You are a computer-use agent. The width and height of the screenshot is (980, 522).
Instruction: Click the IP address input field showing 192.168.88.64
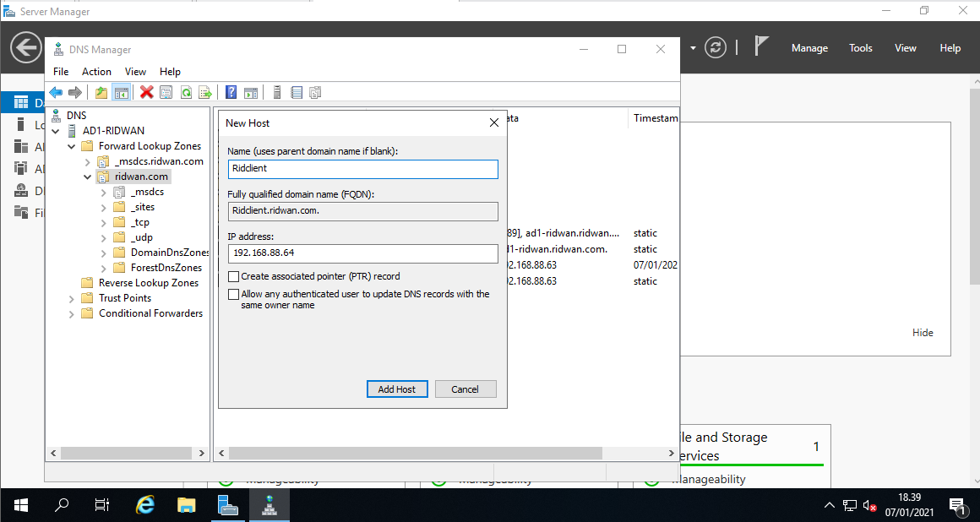coord(362,253)
